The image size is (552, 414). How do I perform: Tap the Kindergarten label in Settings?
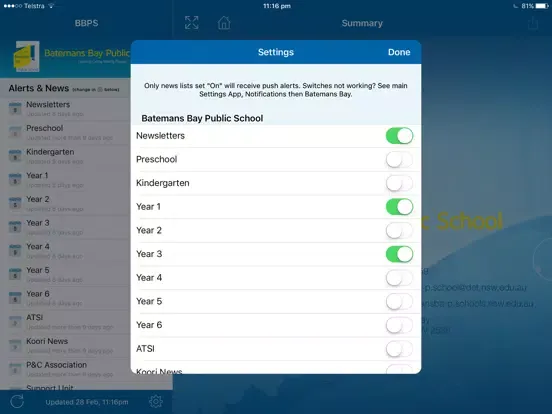click(163, 183)
